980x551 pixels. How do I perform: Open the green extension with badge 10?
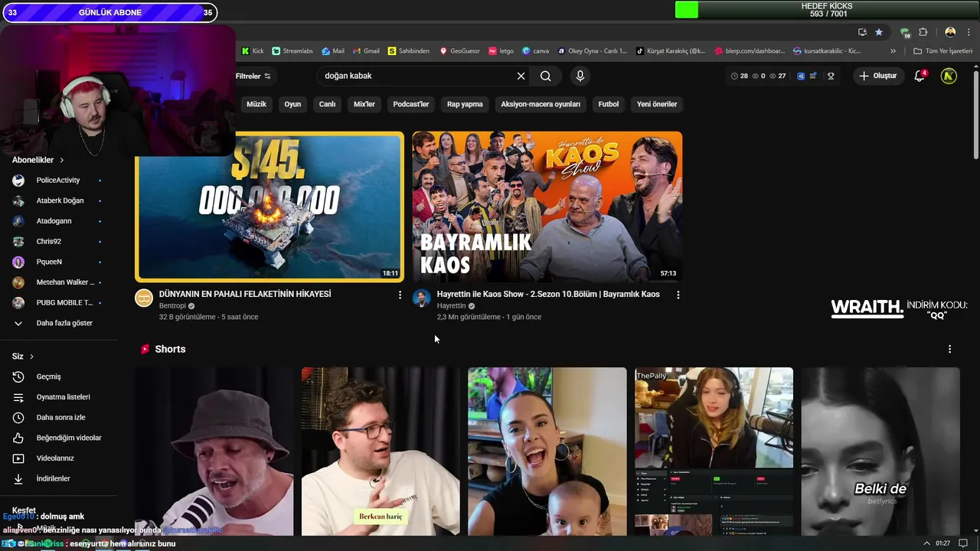coord(905,32)
